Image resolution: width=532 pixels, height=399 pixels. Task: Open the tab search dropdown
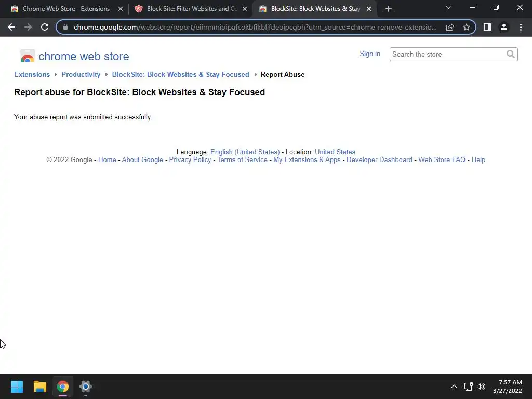pyautogui.click(x=448, y=7)
